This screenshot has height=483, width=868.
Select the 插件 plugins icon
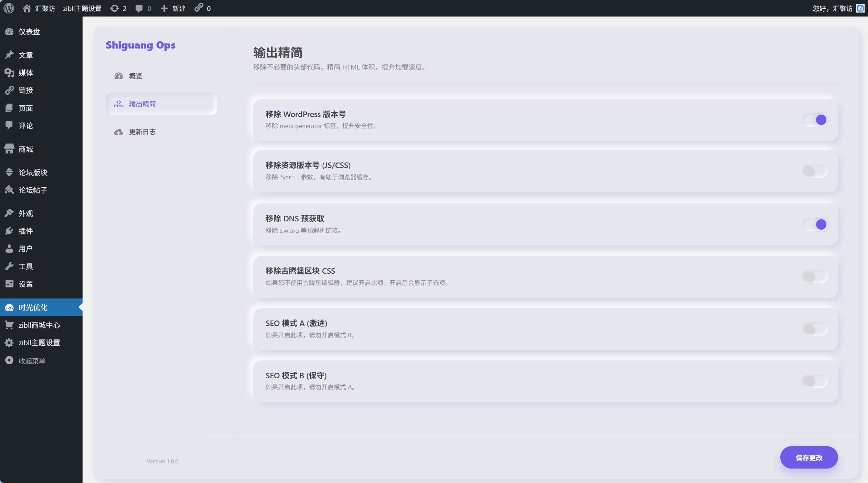coord(10,231)
